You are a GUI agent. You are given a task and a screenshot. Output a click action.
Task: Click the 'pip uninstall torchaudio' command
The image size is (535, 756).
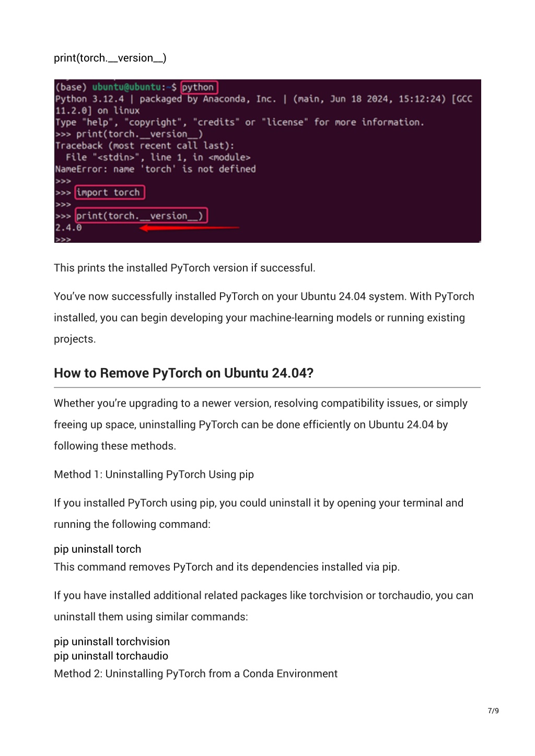(x=111, y=656)
